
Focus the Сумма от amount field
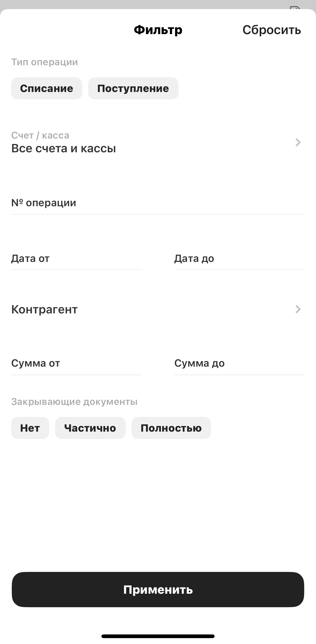pyautogui.click(x=76, y=363)
